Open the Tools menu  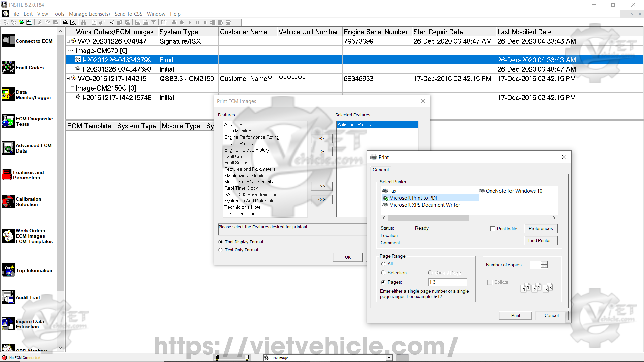(x=58, y=14)
